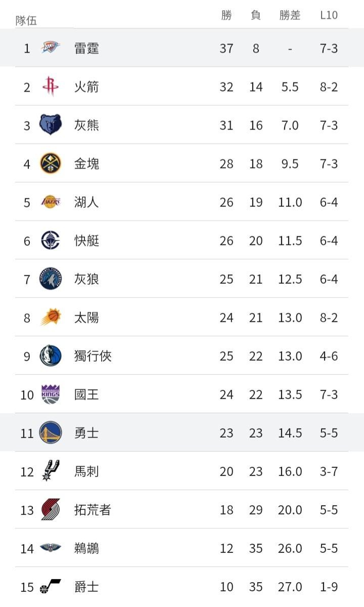The width and height of the screenshot is (364, 607).
Task: Click the Oklahoma City Thunder logo
Action: [51, 48]
